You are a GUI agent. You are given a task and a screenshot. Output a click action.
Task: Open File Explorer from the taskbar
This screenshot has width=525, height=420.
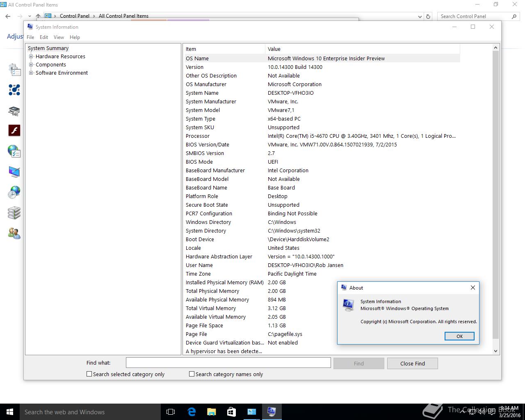(211, 412)
